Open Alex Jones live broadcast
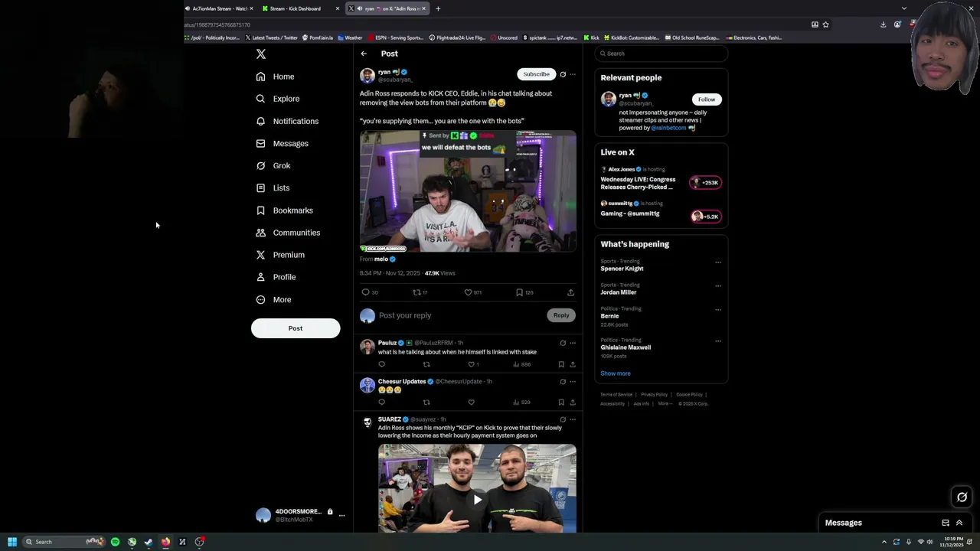 click(x=660, y=178)
